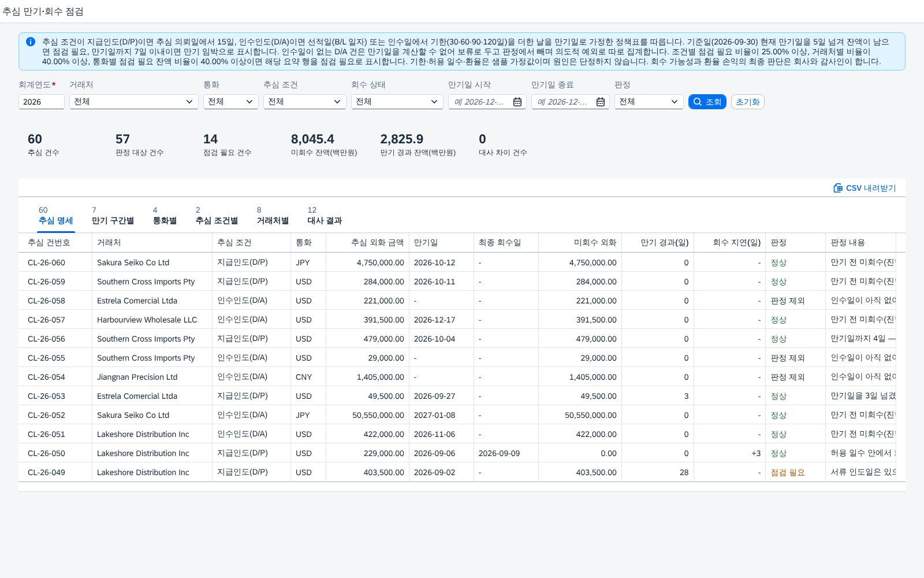Download the CSV 내려받기 link
This screenshot has width=924, height=578.
coord(865,188)
